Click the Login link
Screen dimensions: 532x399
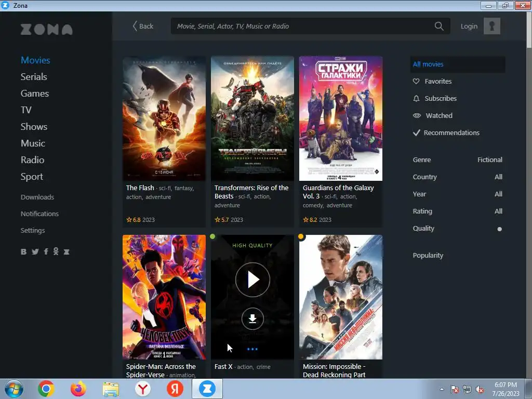469,26
